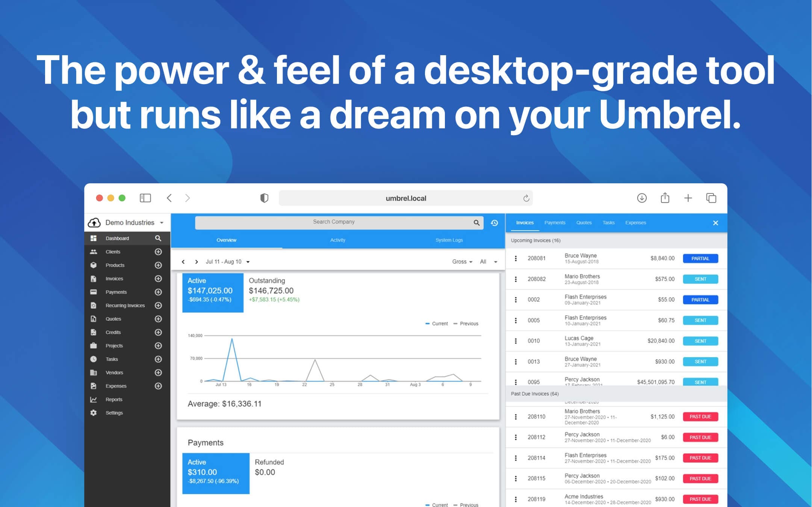Click the Vendors icon in sidebar
Image resolution: width=812 pixels, height=507 pixels.
[x=94, y=372]
